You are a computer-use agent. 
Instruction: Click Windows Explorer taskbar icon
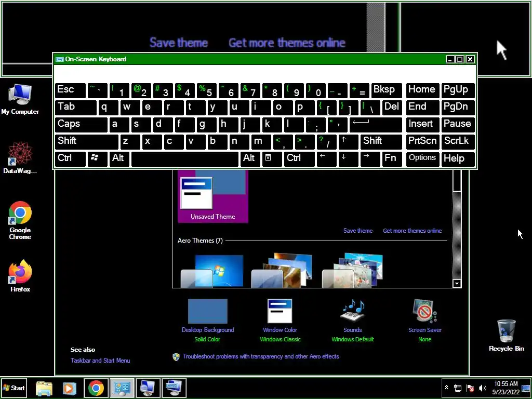point(44,388)
